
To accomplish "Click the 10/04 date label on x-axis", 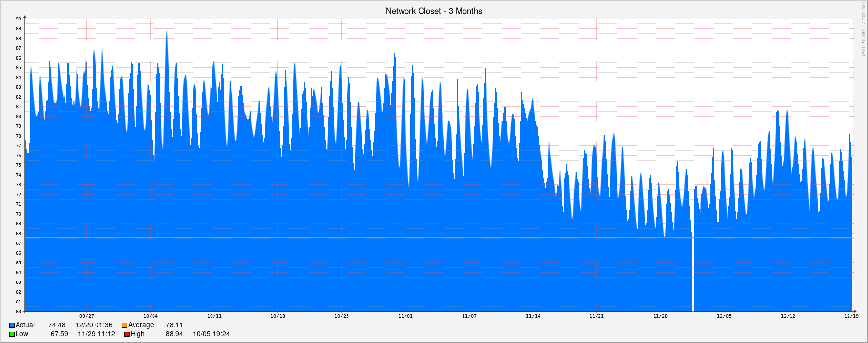I will click(x=151, y=316).
